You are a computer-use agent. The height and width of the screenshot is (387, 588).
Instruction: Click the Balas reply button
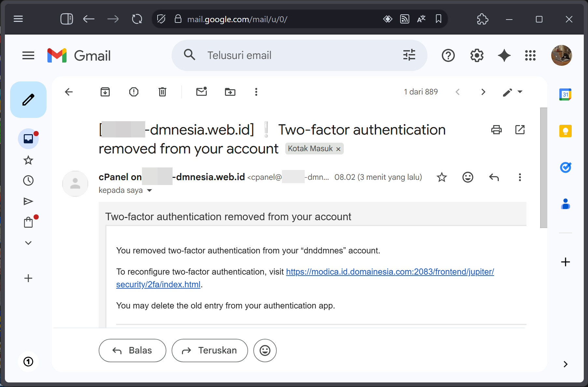click(133, 351)
